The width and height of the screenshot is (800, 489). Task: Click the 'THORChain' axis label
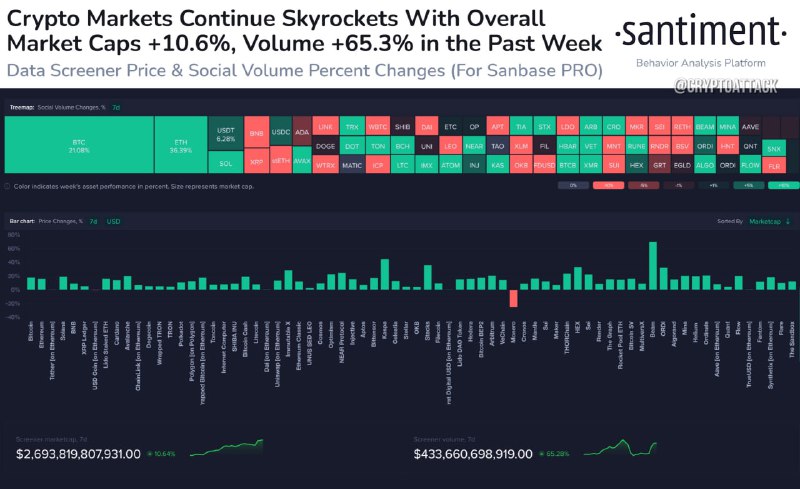click(566, 337)
